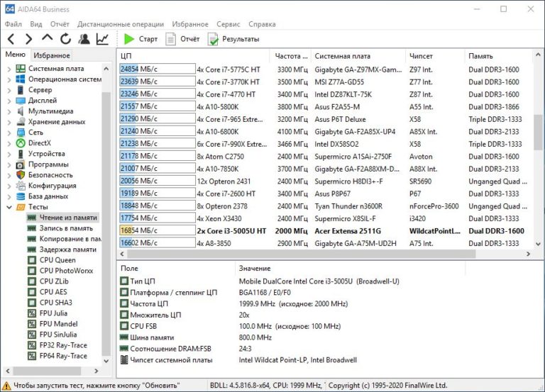The height and width of the screenshot is (392, 545).
Task: Sort by the Чипсет column header
Action: (x=435, y=56)
